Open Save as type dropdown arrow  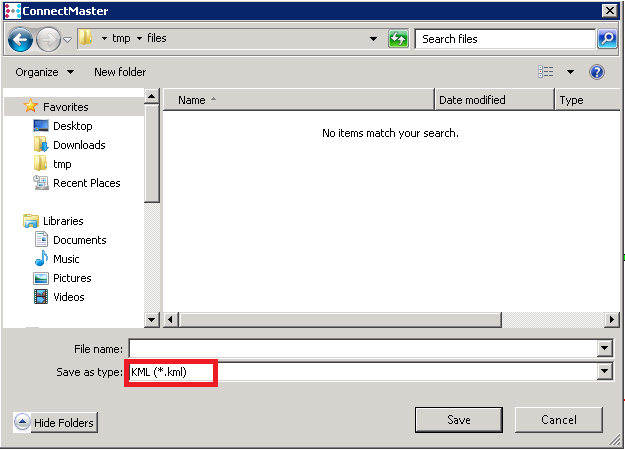pyautogui.click(x=604, y=372)
